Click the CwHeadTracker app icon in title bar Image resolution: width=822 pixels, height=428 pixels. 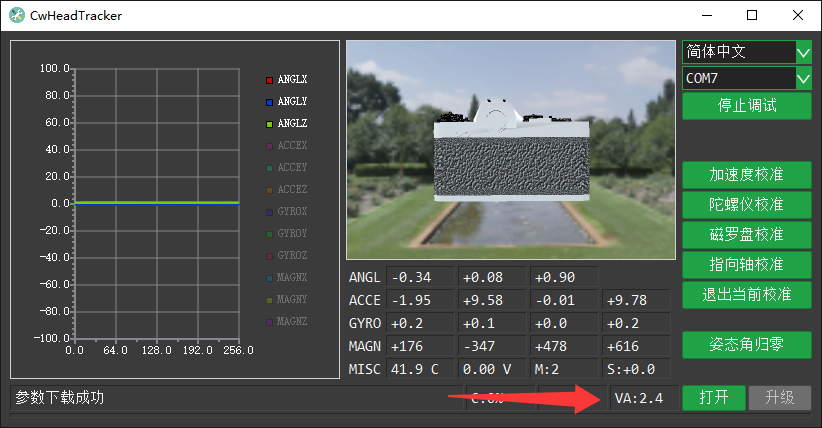coord(17,15)
